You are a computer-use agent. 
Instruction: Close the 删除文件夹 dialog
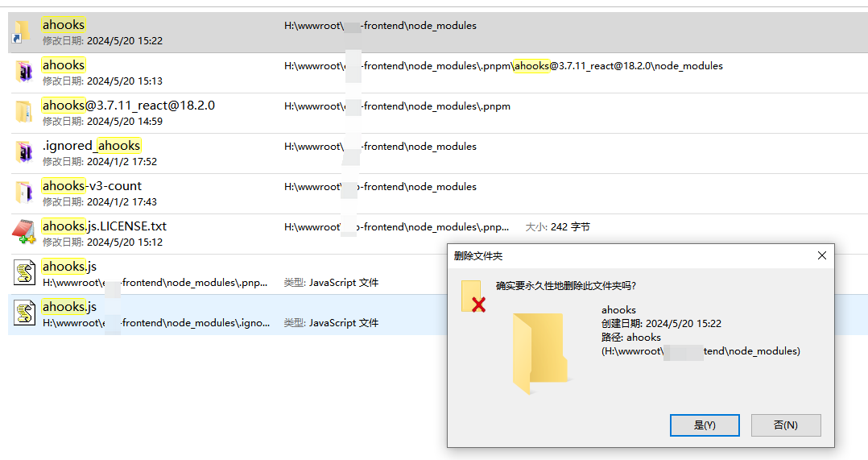point(821,255)
